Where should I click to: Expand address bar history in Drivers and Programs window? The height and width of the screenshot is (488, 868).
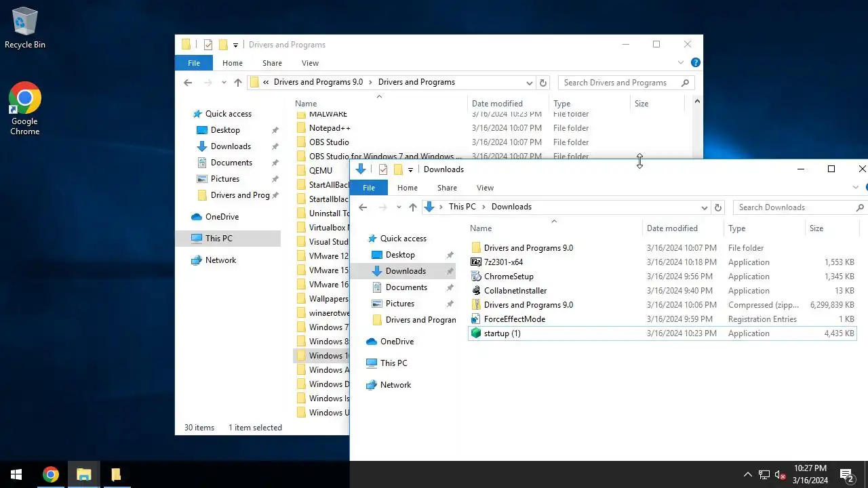click(530, 83)
